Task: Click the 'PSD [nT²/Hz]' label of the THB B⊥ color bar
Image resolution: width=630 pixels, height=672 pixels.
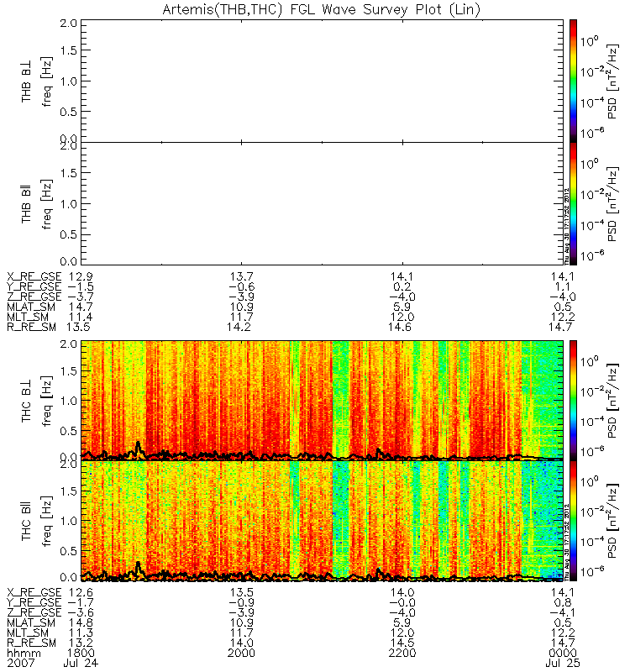Action: tap(612, 81)
